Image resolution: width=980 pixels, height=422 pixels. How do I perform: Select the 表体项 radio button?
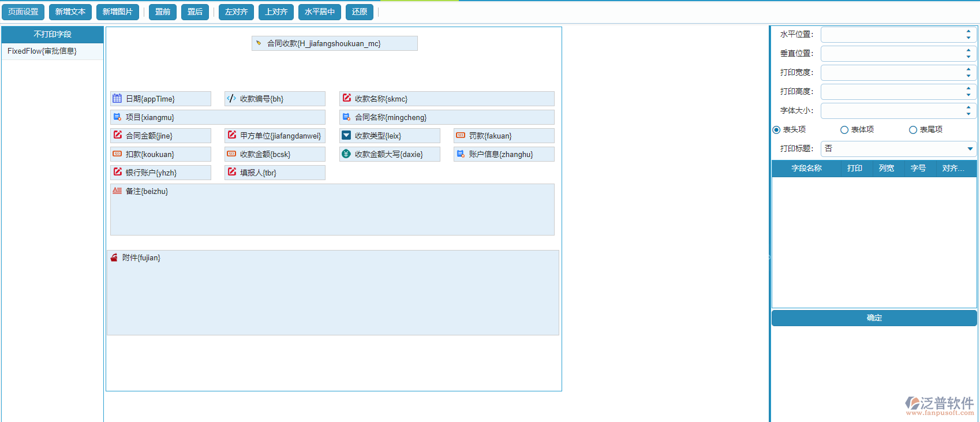(844, 130)
